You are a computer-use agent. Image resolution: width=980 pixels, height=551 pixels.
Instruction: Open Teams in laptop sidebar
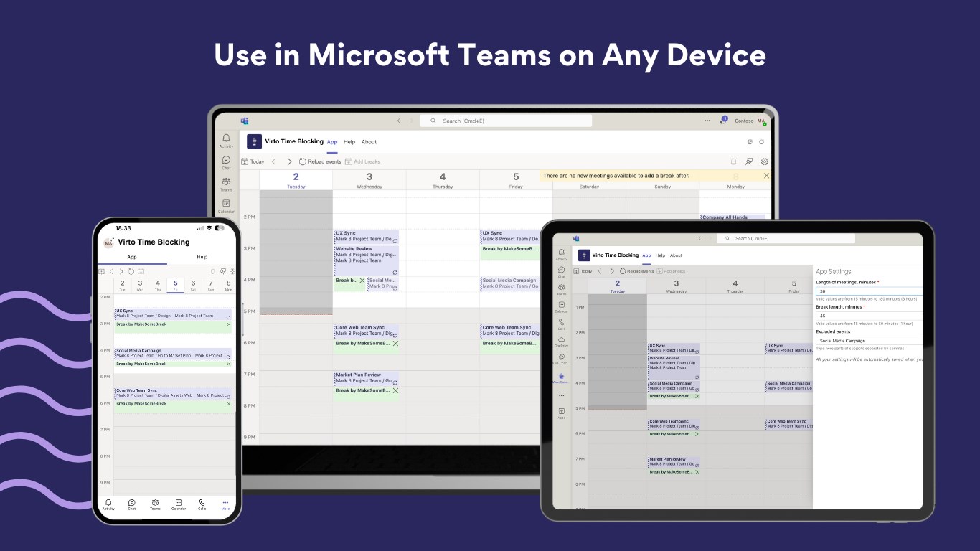click(x=226, y=184)
